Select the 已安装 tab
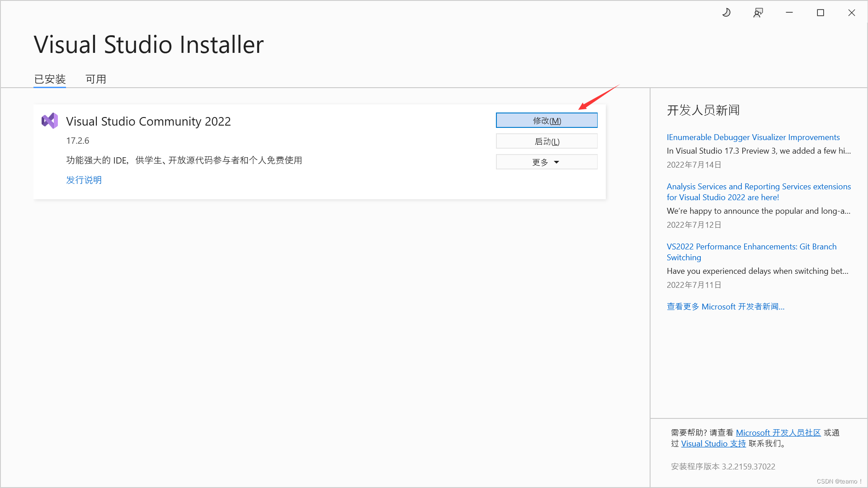 50,79
